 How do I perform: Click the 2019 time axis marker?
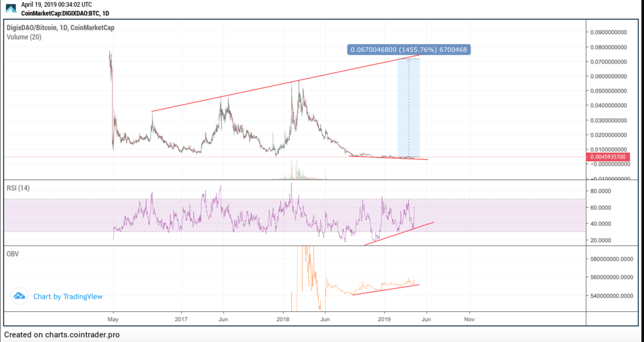pos(384,319)
